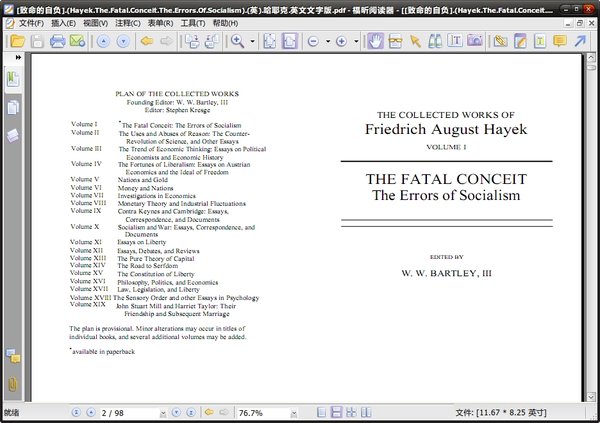Click the vertical scrollbar up arrow

click(x=591, y=58)
